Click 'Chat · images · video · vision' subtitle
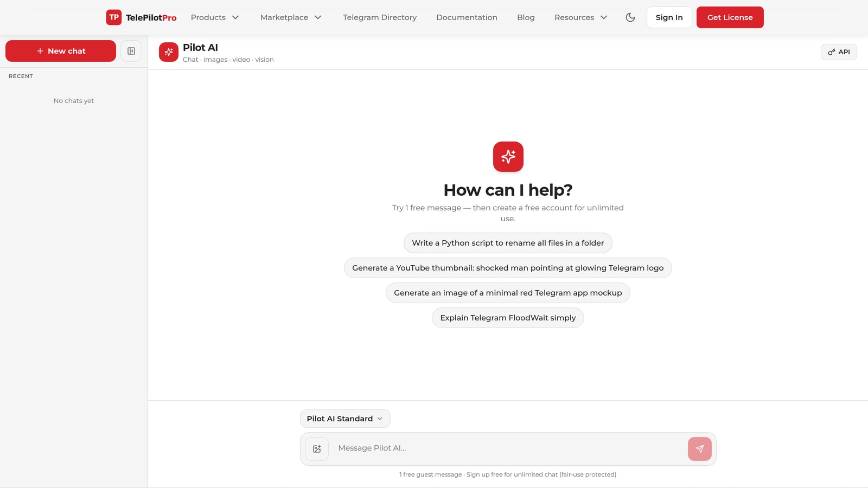The height and width of the screenshot is (488, 868). (x=228, y=60)
